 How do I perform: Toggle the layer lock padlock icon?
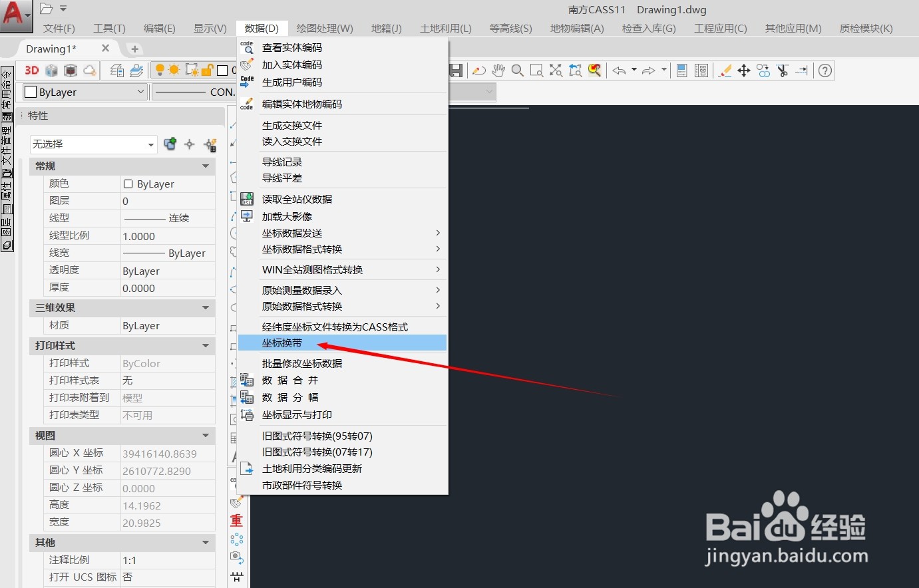[x=207, y=71]
